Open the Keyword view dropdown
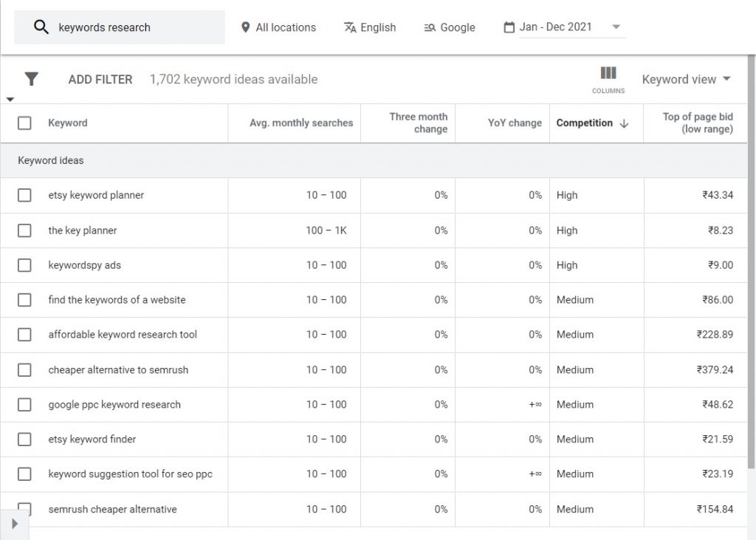This screenshot has height=540, width=756. click(x=686, y=79)
